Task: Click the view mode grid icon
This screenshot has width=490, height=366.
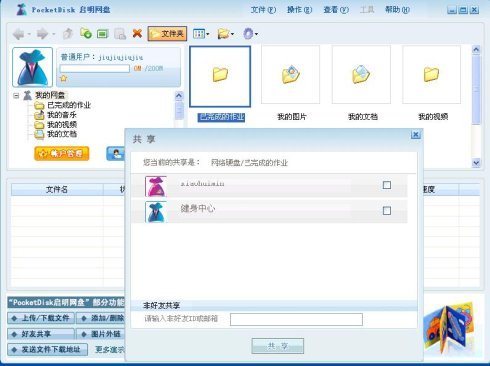Action: pyautogui.click(x=199, y=34)
